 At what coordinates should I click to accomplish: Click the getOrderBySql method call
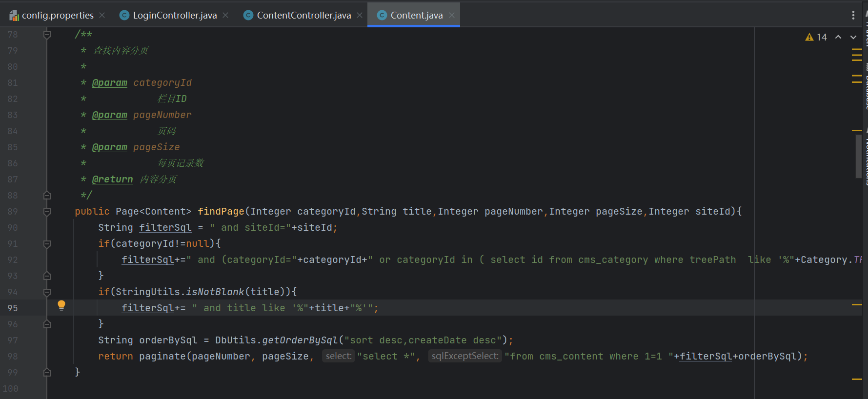300,340
